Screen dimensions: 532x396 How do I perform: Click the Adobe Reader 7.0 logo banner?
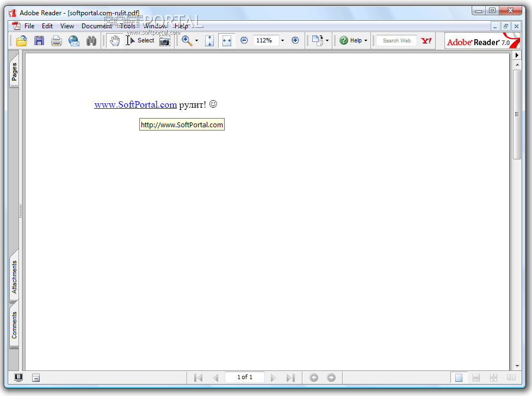(482, 41)
